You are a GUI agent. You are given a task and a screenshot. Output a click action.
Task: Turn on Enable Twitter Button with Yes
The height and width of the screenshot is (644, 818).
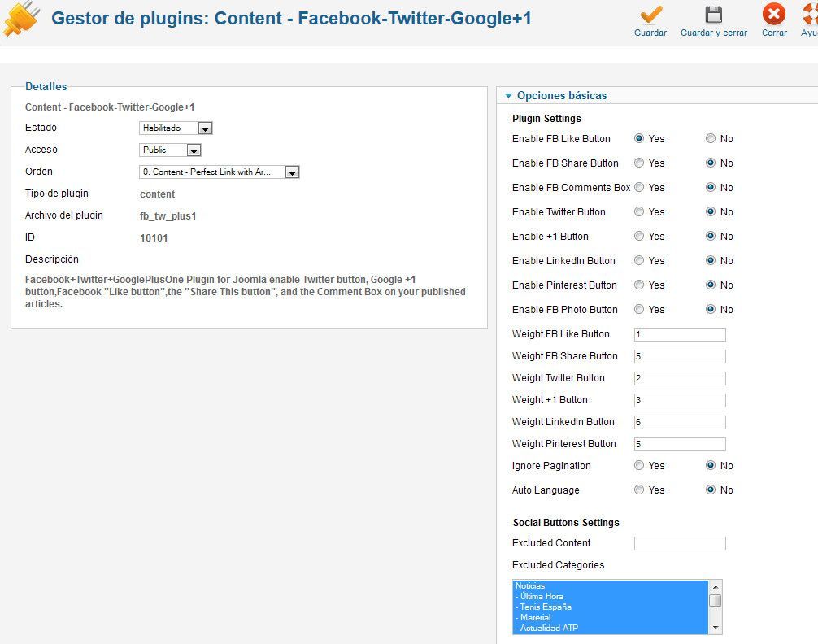(639, 212)
